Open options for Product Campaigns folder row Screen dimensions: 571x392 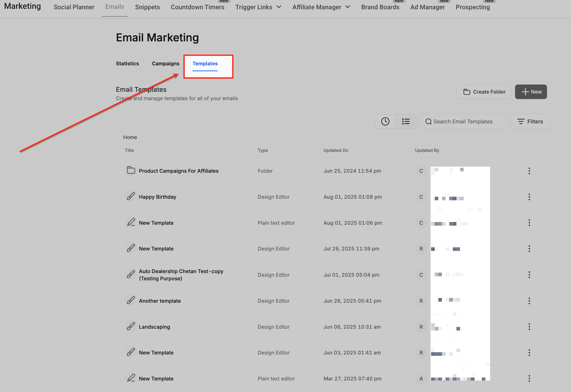529,171
